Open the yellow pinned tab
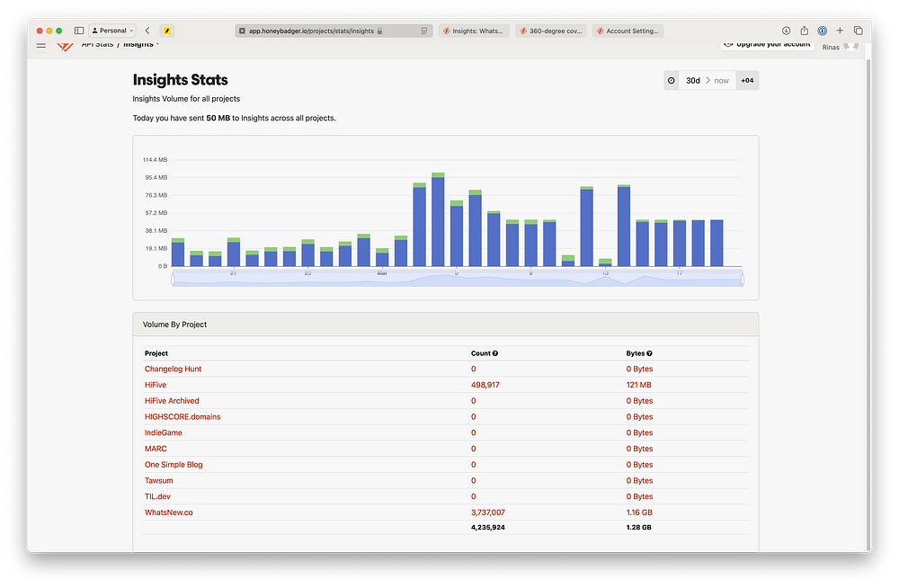899x588 pixels. [x=167, y=31]
